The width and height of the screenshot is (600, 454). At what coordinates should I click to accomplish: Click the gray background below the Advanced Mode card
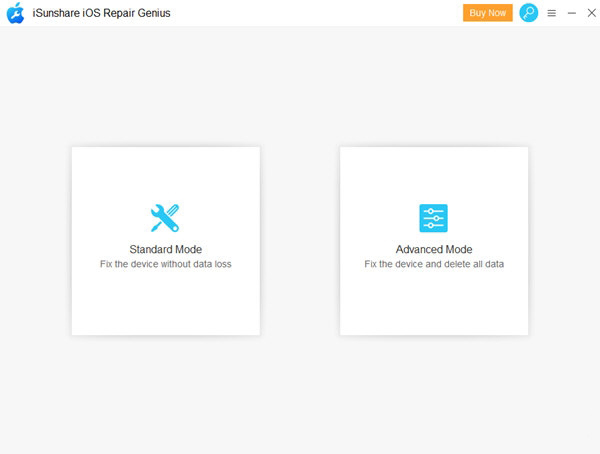pos(433,390)
